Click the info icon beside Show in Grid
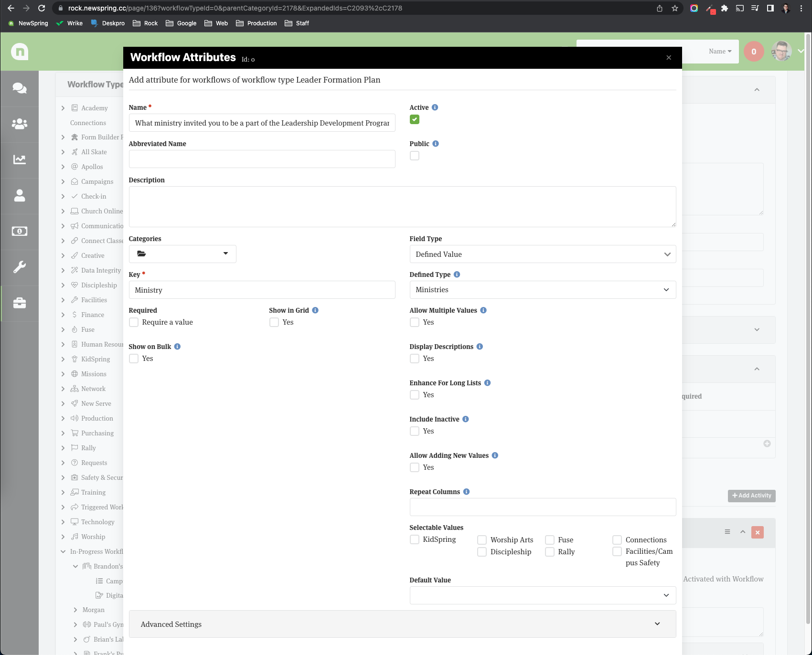The image size is (812, 655). pyautogui.click(x=315, y=310)
